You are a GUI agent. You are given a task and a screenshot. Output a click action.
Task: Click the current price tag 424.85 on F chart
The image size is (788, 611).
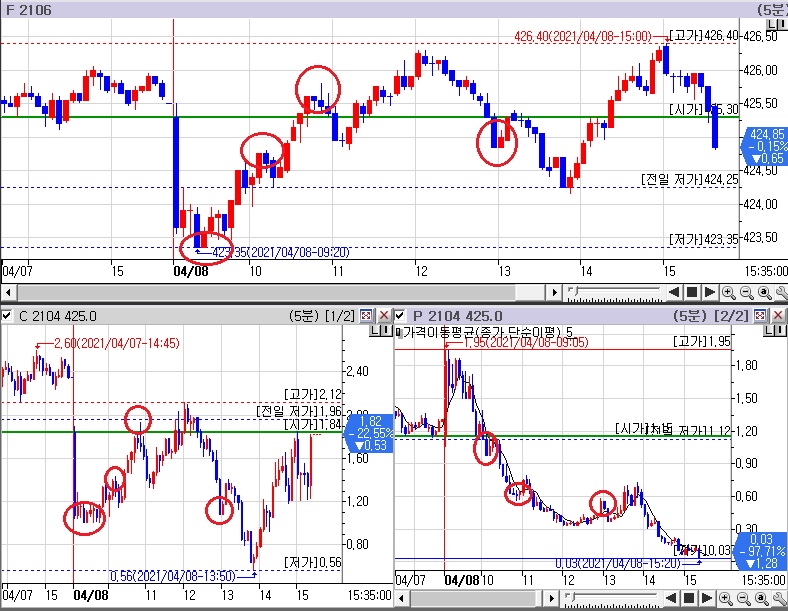tap(764, 146)
